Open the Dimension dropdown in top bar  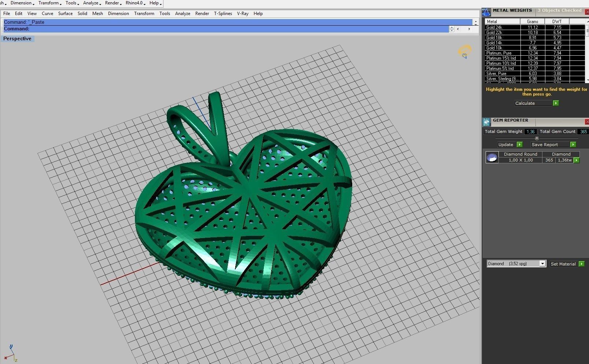[x=22, y=3]
